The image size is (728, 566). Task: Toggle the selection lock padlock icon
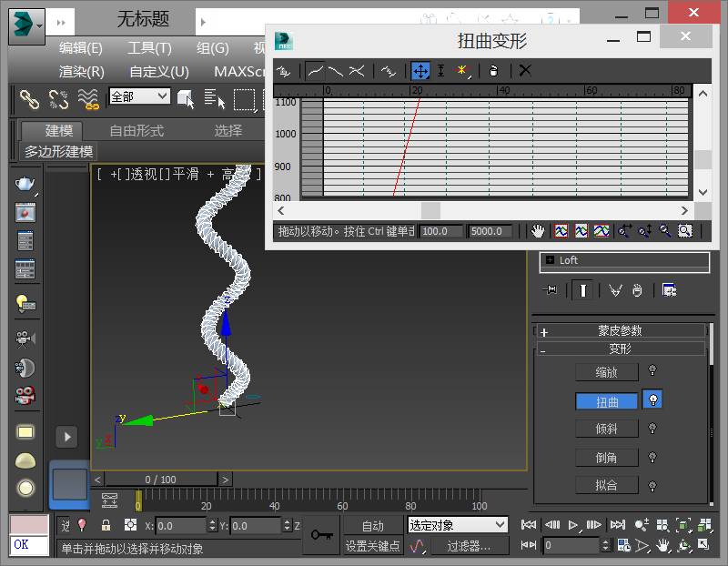(106, 525)
